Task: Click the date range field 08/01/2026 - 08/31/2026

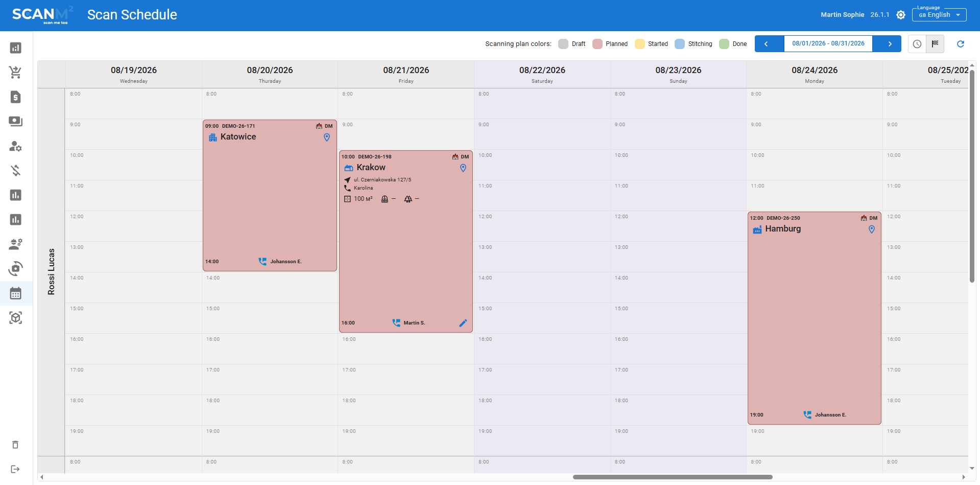Action: click(x=828, y=44)
